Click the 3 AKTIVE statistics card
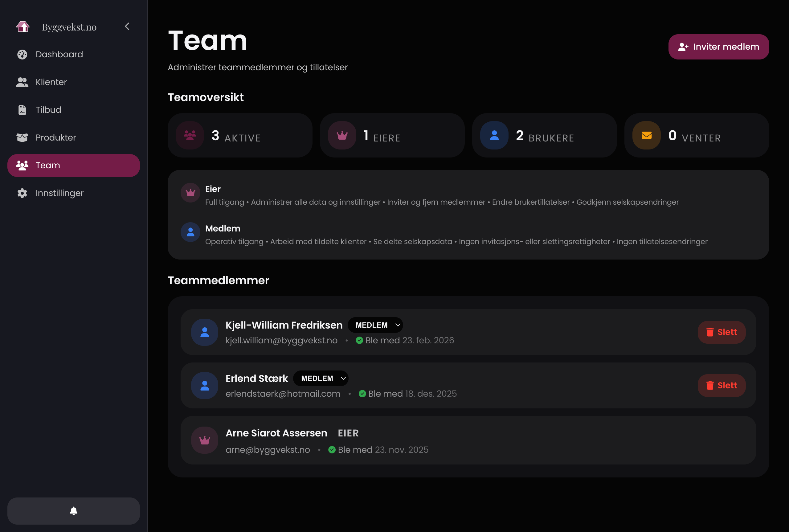Viewport: 789px width, 532px height. (x=240, y=135)
